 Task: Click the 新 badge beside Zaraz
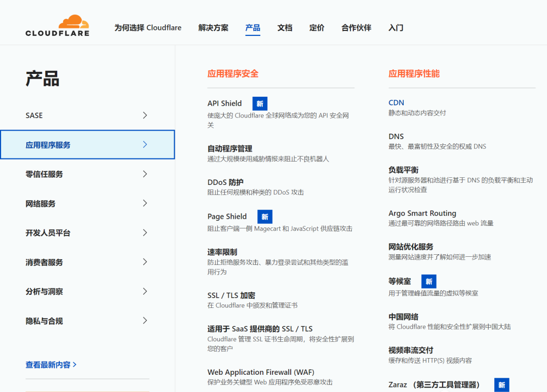pyautogui.click(x=501, y=385)
